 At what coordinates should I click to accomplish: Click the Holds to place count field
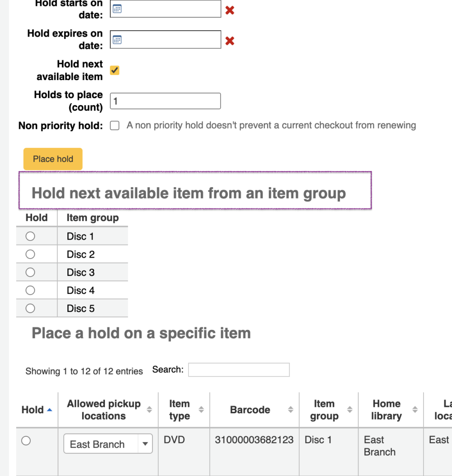coord(165,101)
